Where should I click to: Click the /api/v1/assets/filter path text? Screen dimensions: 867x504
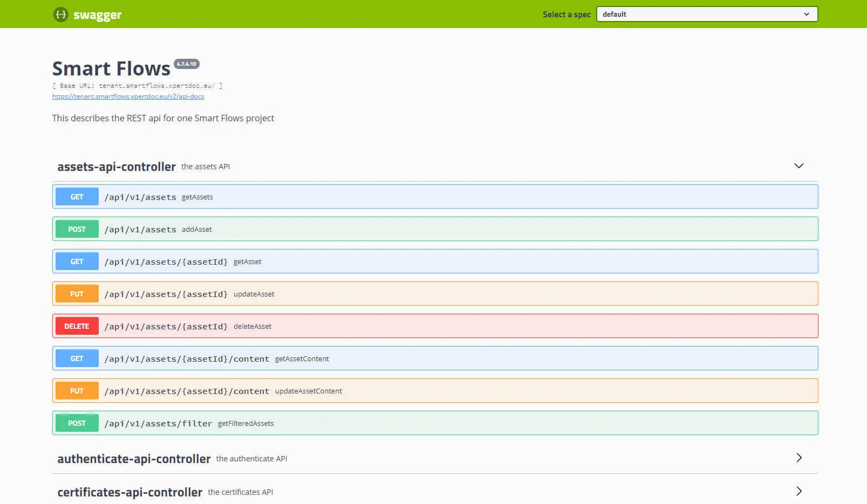(x=158, y=424)
